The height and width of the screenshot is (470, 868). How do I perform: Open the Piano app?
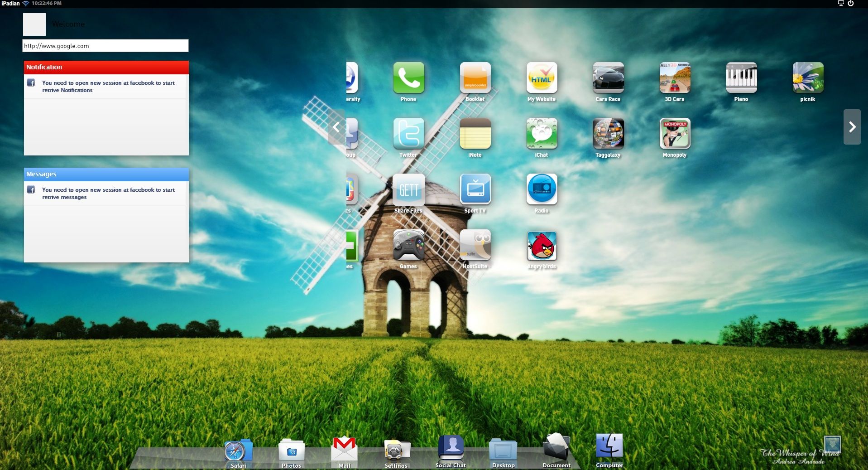point(741,78)
